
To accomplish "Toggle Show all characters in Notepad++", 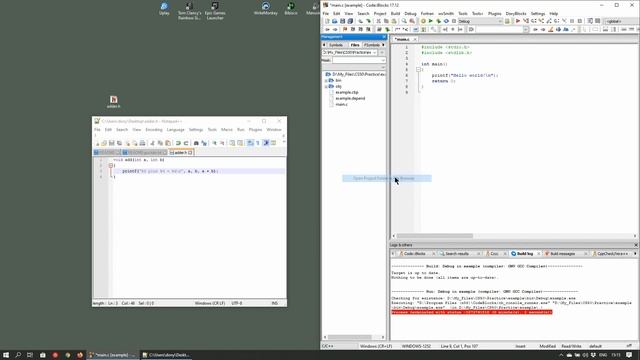I will coord(258,143).
